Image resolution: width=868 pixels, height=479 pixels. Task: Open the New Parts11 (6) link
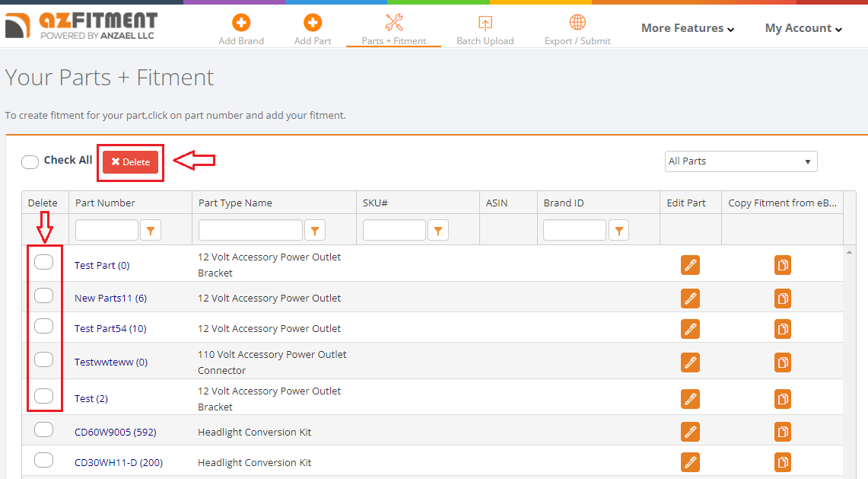coord(111,299)
